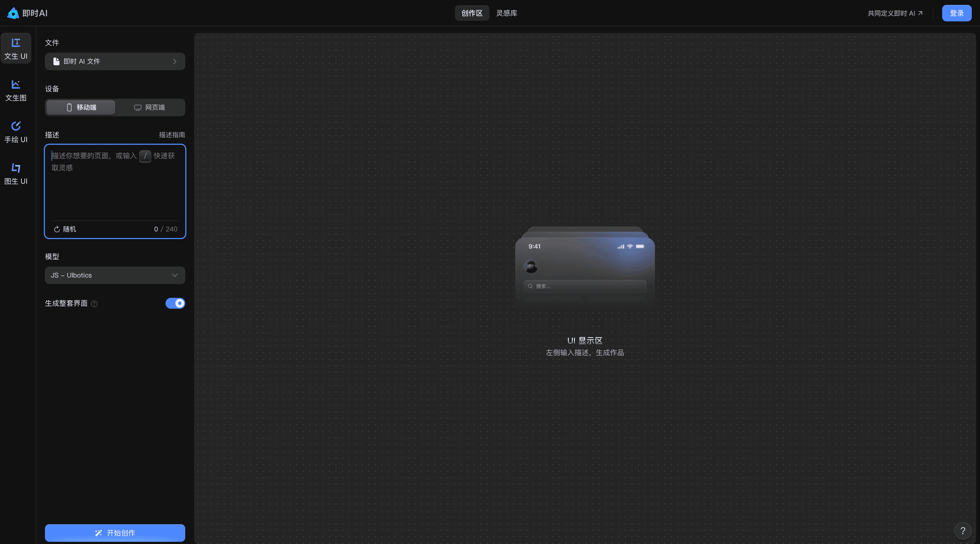
Task: Click the slash shortcut key hint
Action: coord(145,156)
